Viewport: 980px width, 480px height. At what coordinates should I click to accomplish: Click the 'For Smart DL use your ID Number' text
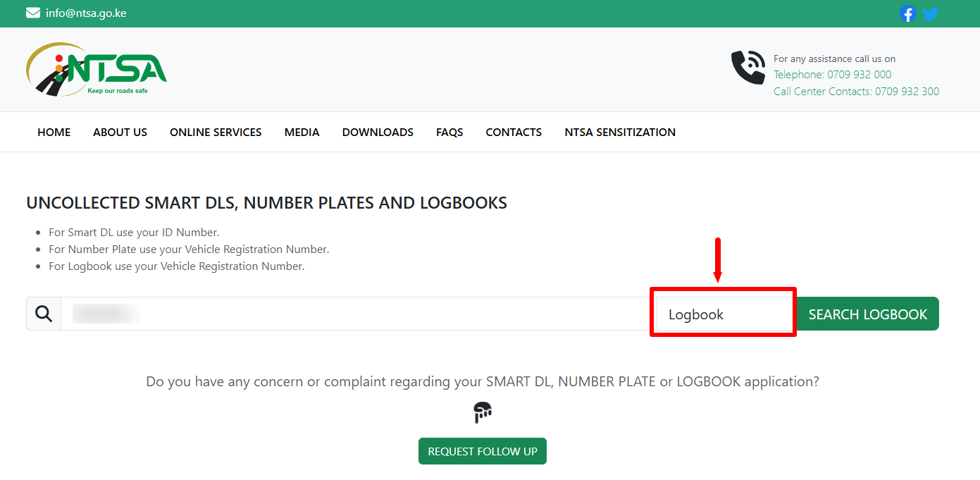134,233
